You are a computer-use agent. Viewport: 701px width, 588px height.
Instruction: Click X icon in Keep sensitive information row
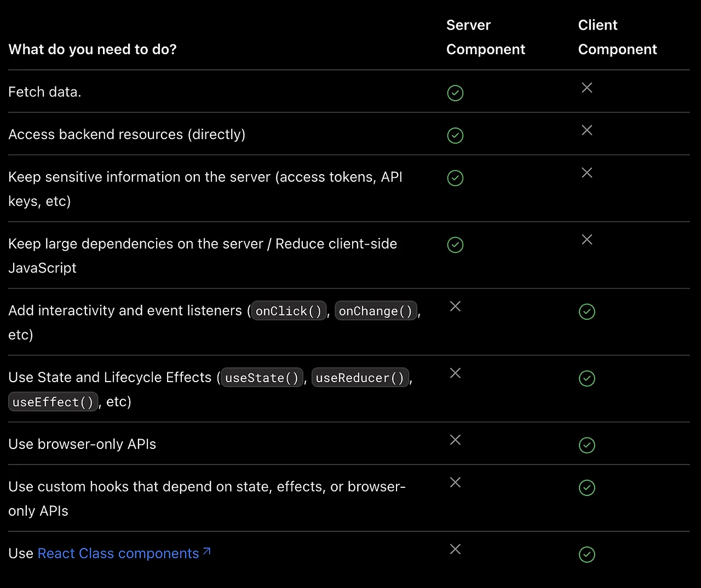point(587,173)
